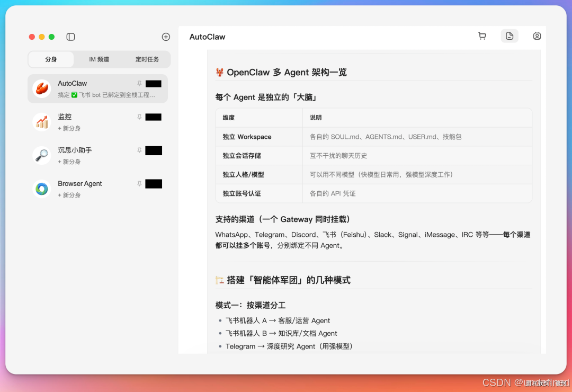Viewport: 572px width, 392px height.
Task: Open the 沉思小助手 agent name
Action: click(75, 150)
